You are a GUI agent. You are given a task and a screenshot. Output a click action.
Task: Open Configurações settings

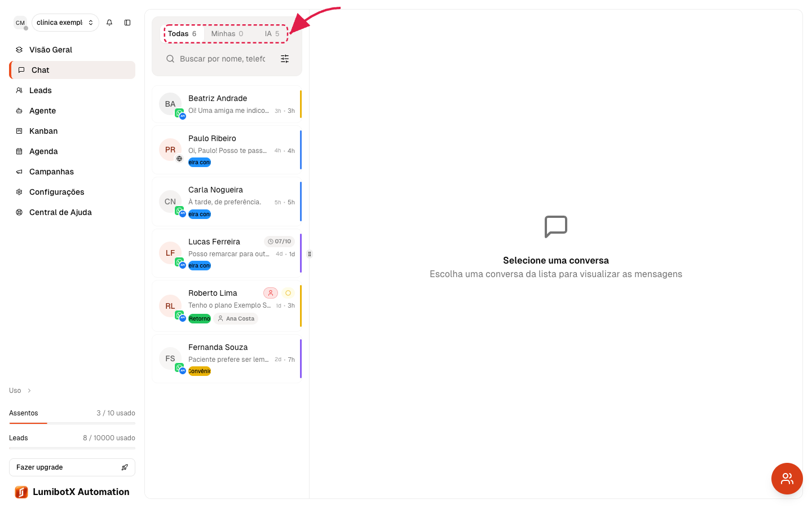(x=72, y=192)
